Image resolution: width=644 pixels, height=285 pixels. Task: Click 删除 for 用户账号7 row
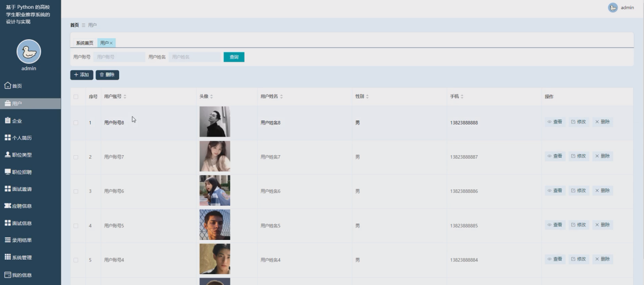pos(603,156)
